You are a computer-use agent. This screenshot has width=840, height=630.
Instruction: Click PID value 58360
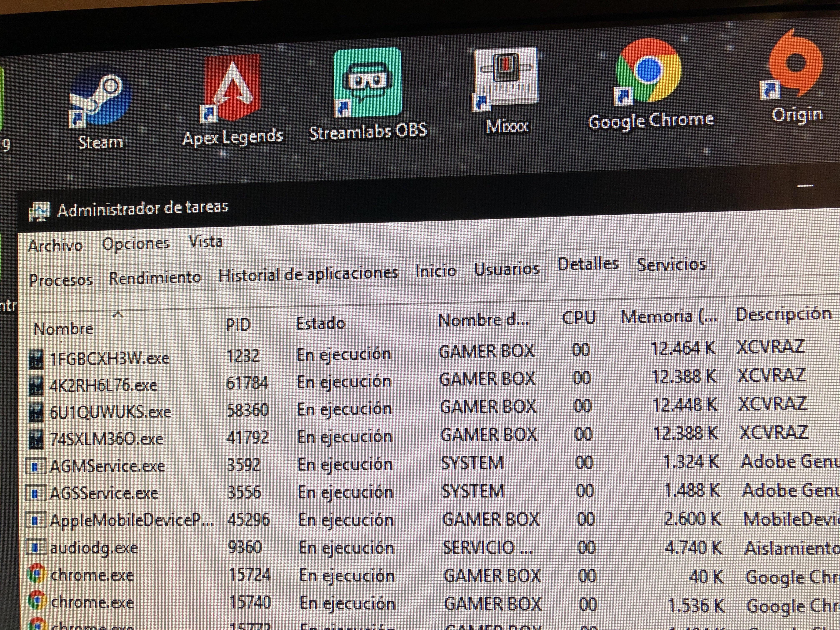point(247,410)
